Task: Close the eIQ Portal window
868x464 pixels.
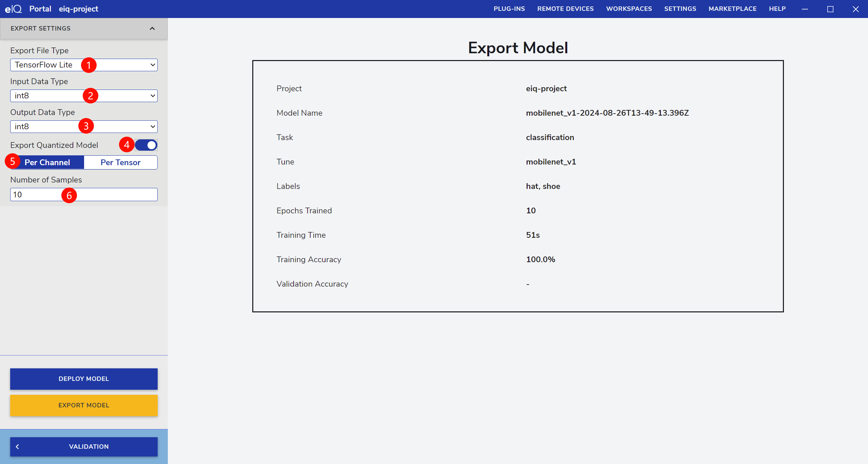Action: click(856, 9)
